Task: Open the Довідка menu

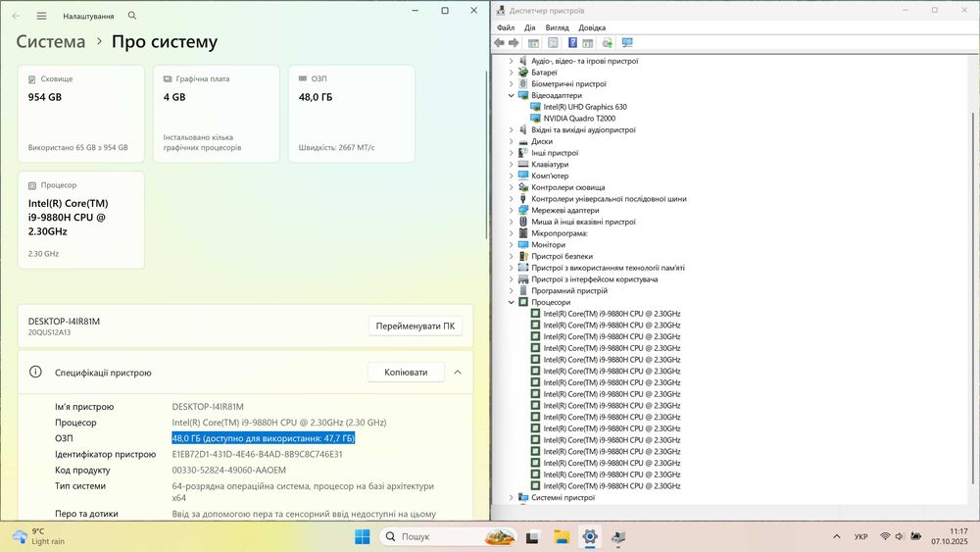Action: pyautogui.click(x=592, y=27)
